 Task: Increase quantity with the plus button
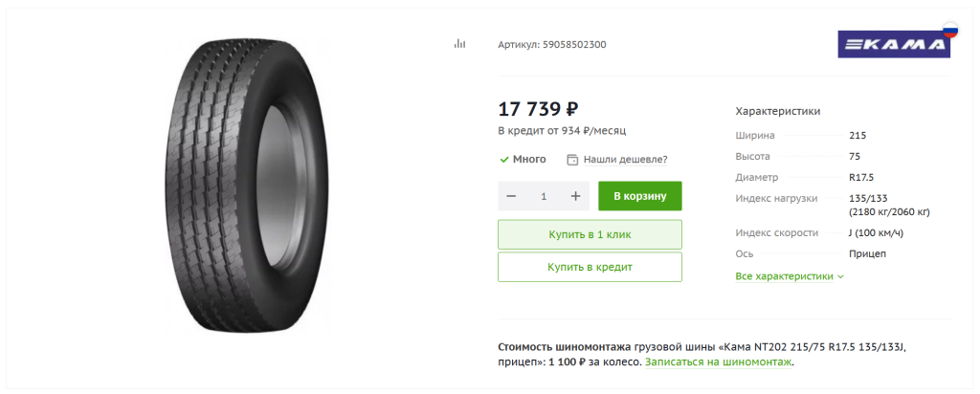pyautogui.click(x=575, y=196)
